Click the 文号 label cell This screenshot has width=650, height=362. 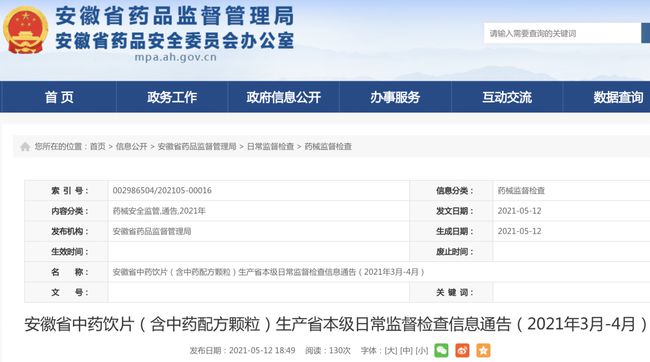[66, 292]
